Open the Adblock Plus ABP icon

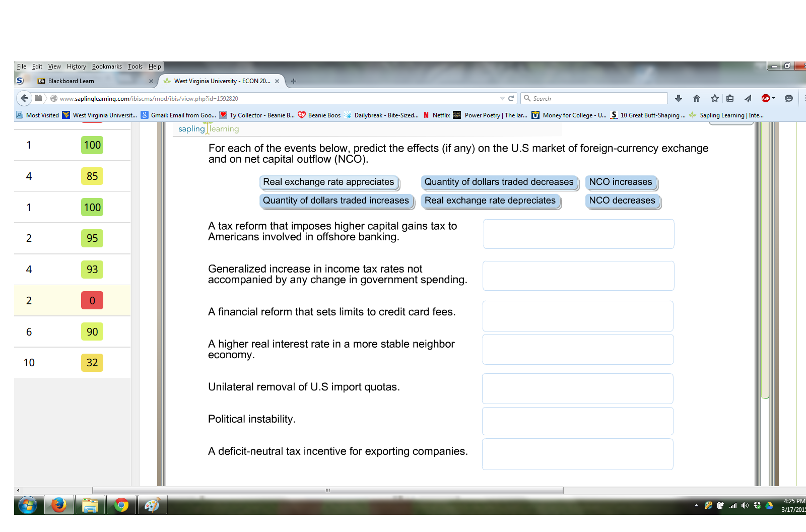tap(766, 98)
